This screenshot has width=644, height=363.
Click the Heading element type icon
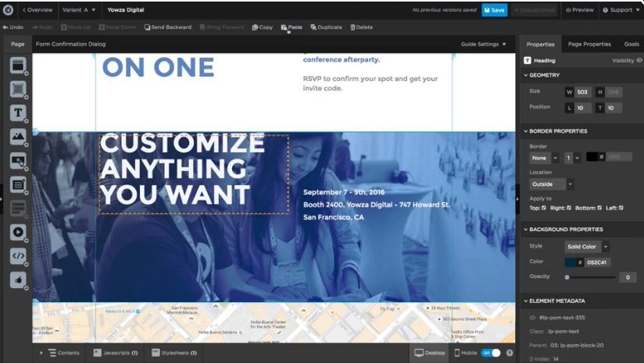(x=528, y=60)
